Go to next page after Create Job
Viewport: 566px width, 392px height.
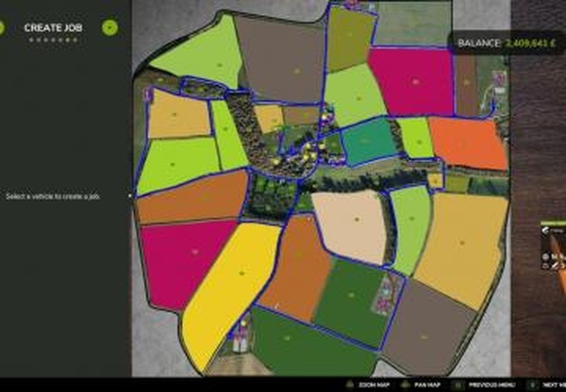click(x=109, y=27)
